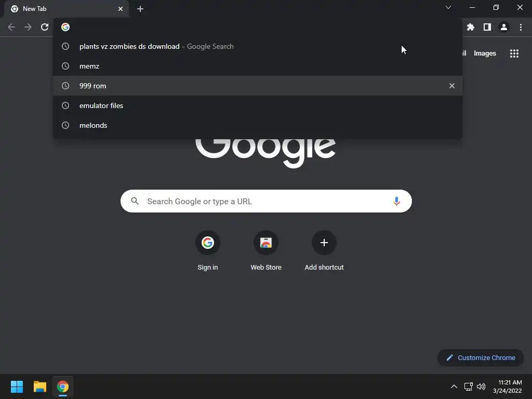Open the network status tray icon
Screen dimensions: 532x399
click(469, 387)
